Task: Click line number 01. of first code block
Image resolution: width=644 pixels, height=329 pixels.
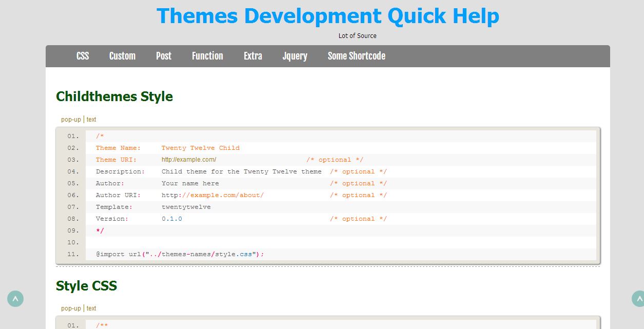Action: pos(73,136)
